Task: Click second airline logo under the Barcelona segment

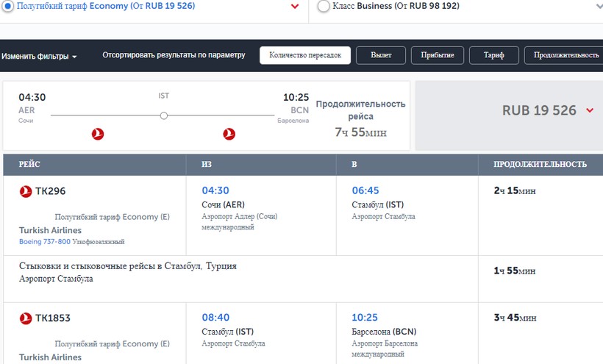Action: [x=229, y=134]
